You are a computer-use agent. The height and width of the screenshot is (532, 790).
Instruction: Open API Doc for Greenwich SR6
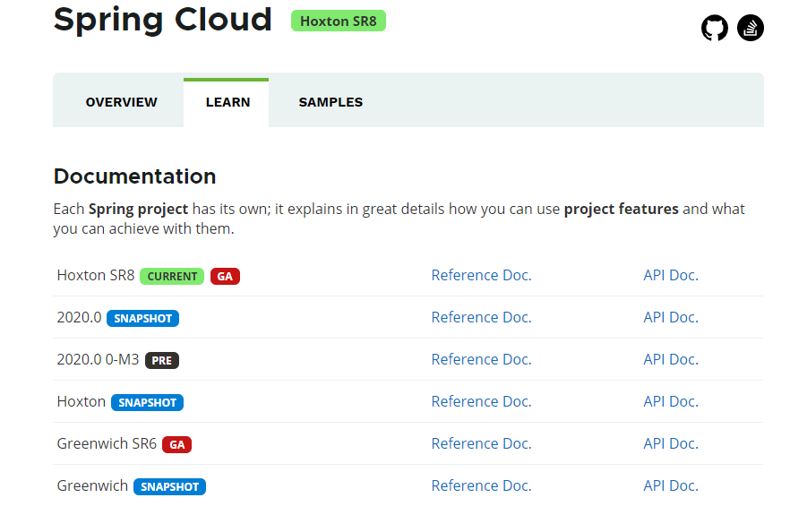670,443
